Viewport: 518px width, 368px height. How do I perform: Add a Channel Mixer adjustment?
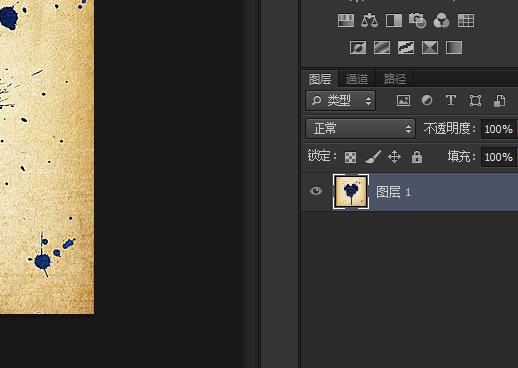(441, 20)
